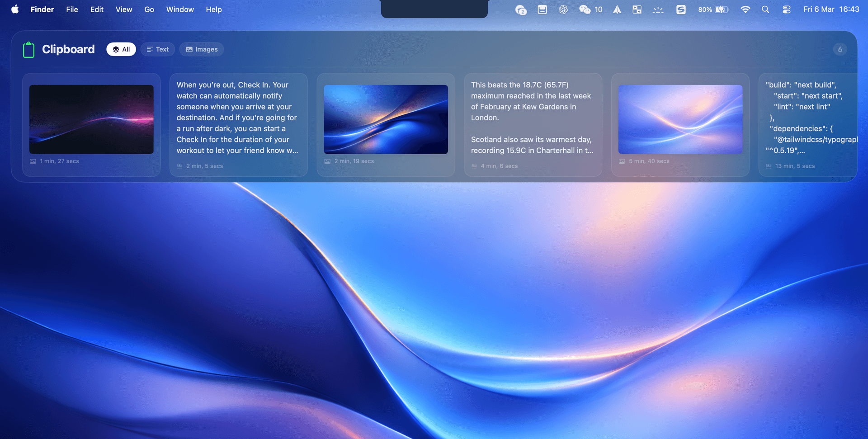The height and width of the screenshot is (439, 868).
Task: Open the Wi-Fi status menu
Action: coord(745,9)
